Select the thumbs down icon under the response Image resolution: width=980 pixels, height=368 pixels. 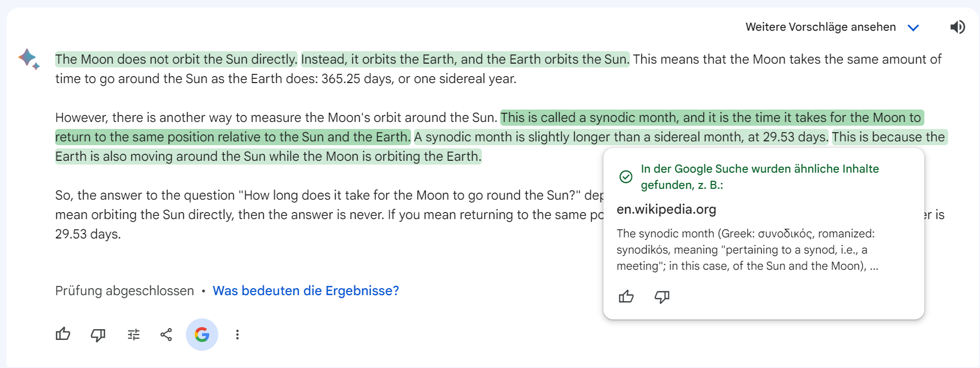(98, 335)
